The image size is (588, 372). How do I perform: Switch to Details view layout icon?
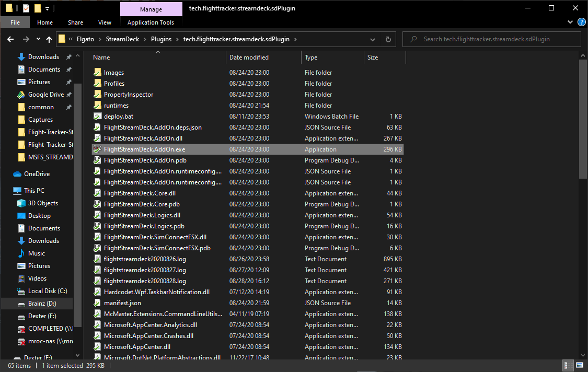pyautogui.click(x=568, y=365)
